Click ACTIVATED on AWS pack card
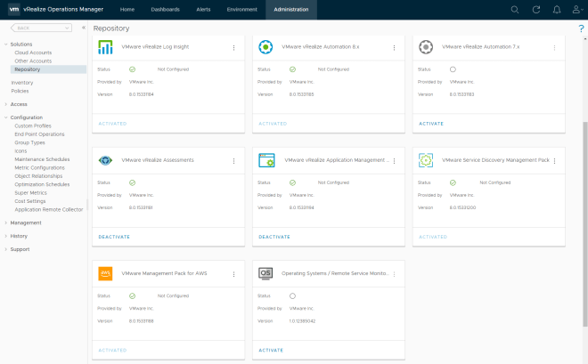 click(x=112, y=351)
